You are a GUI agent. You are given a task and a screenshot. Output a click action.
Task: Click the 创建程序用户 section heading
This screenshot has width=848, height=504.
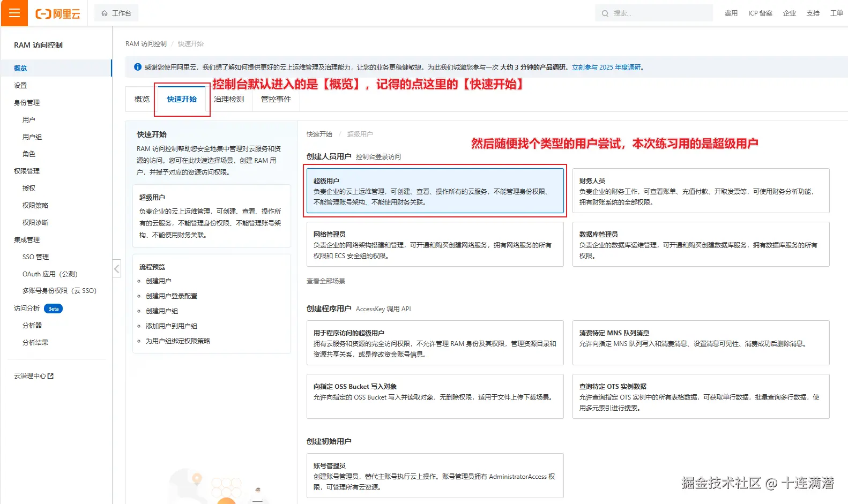[x=329, y=309]
